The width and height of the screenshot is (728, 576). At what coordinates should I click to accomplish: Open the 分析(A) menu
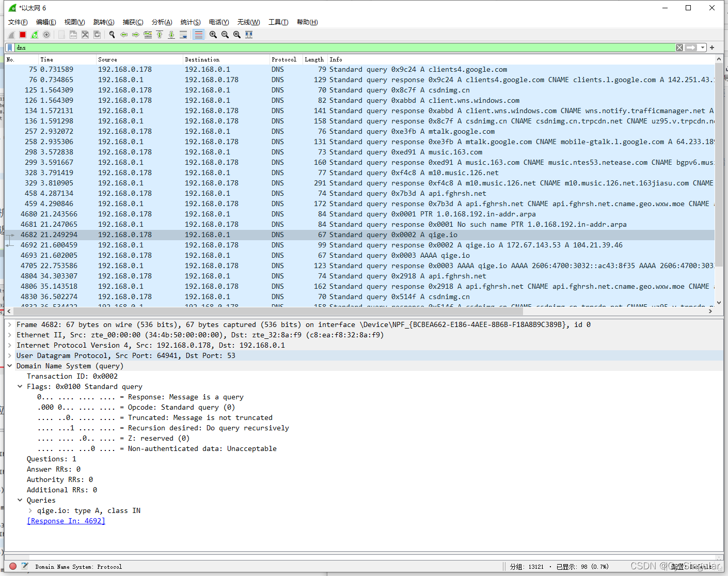(x=162, y=22)
